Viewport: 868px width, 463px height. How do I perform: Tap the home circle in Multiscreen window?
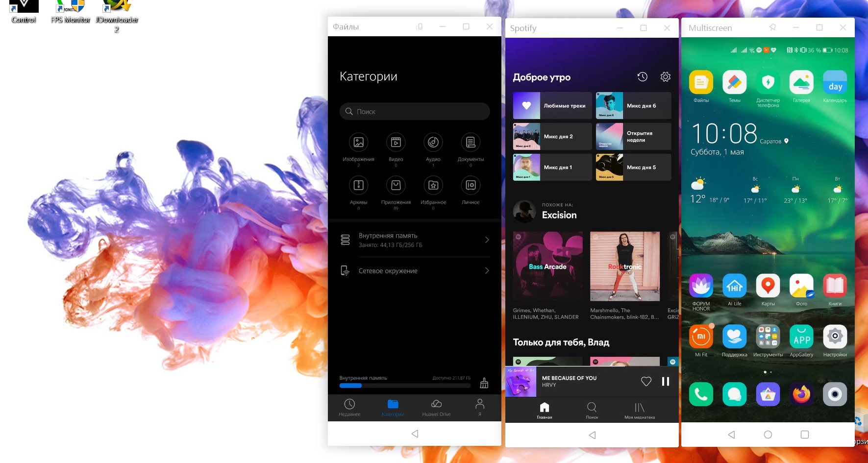tap(768, 435)
